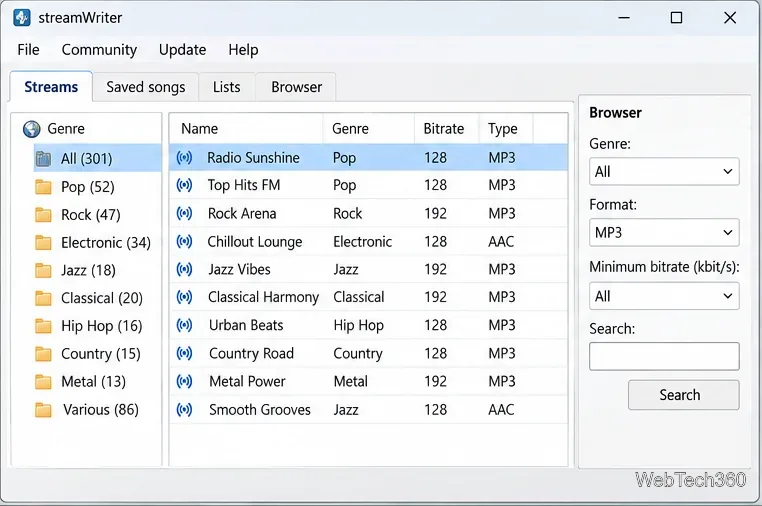Click the Various (86) folder icon

[43, 410]
